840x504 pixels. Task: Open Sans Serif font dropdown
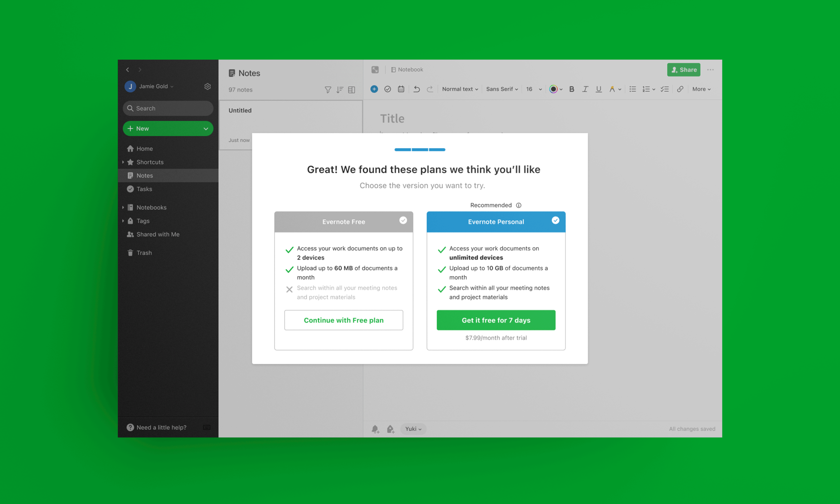502,89
